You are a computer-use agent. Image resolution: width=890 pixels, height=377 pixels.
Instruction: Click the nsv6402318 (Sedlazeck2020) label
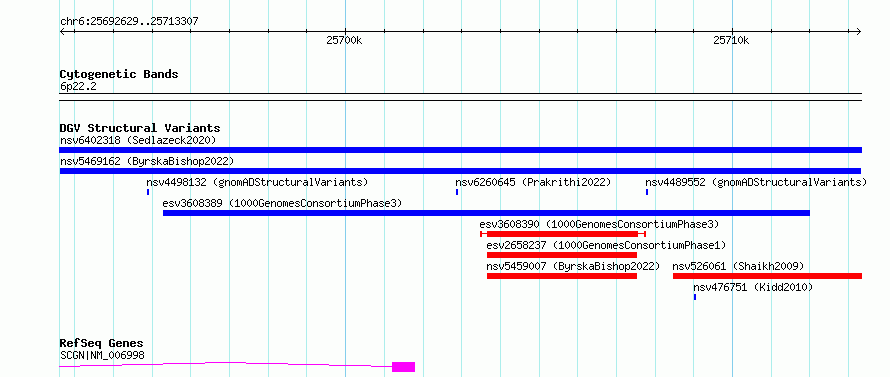[x=138, y=140]
